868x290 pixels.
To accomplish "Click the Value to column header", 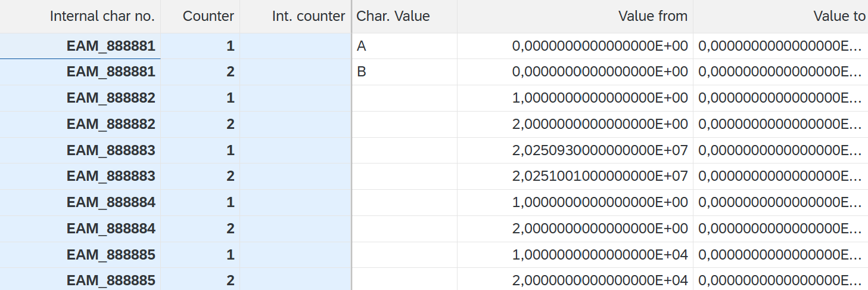I will pyautogui.click(x=839, y=16).
